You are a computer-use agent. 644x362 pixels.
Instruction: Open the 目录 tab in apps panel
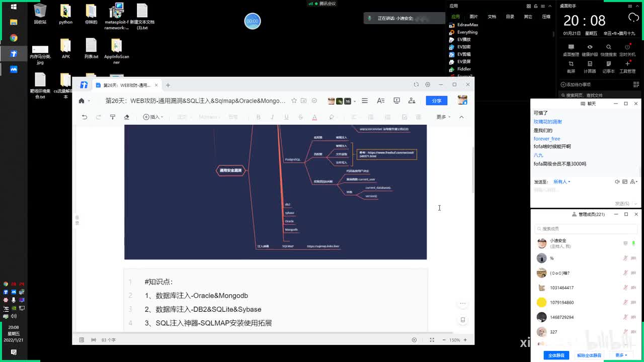(x=510, y=17)
